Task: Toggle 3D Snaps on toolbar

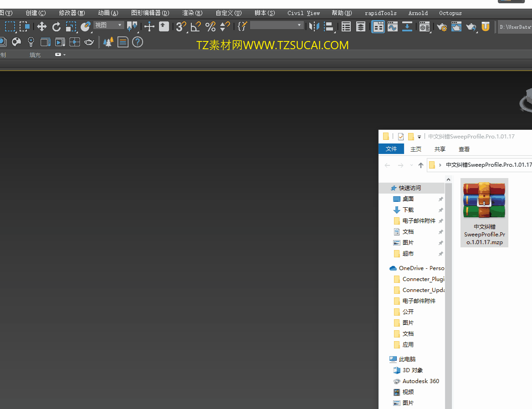Action: click(x=181, y=26)
